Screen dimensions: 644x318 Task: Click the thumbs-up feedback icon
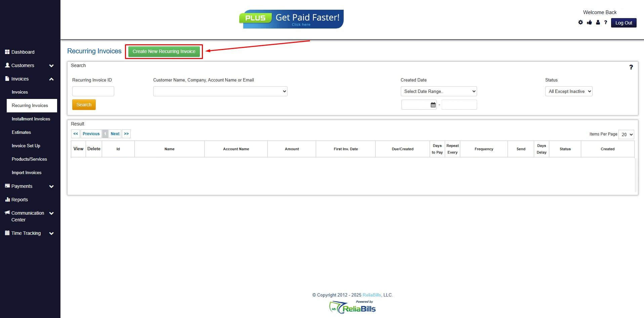589,22
